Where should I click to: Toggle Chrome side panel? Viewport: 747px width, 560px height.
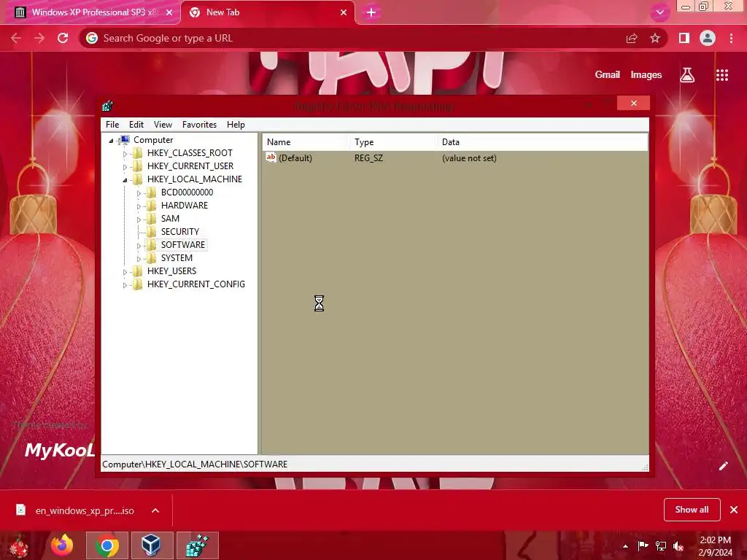pyautogui.click(x=684, y=38)
